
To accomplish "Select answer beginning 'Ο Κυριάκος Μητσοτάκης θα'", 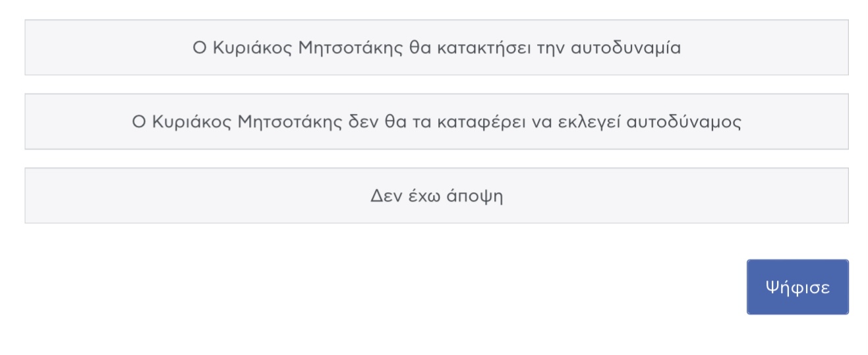I will (436, 47).
